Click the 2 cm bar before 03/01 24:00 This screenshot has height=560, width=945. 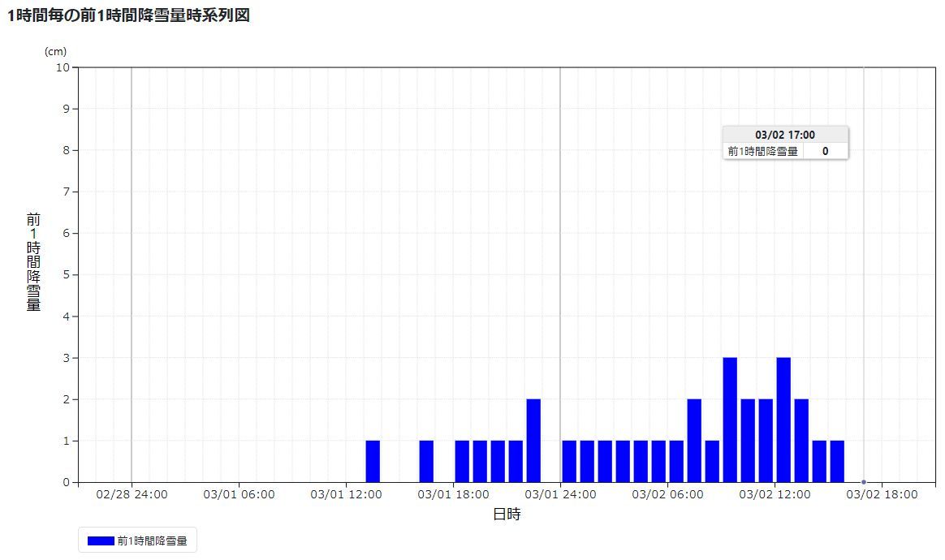click(533, 441)
